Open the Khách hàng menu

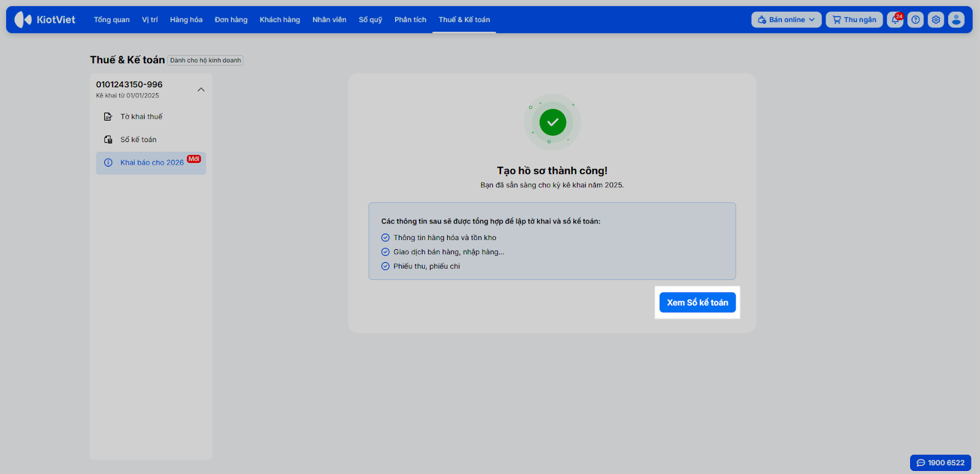280,20
